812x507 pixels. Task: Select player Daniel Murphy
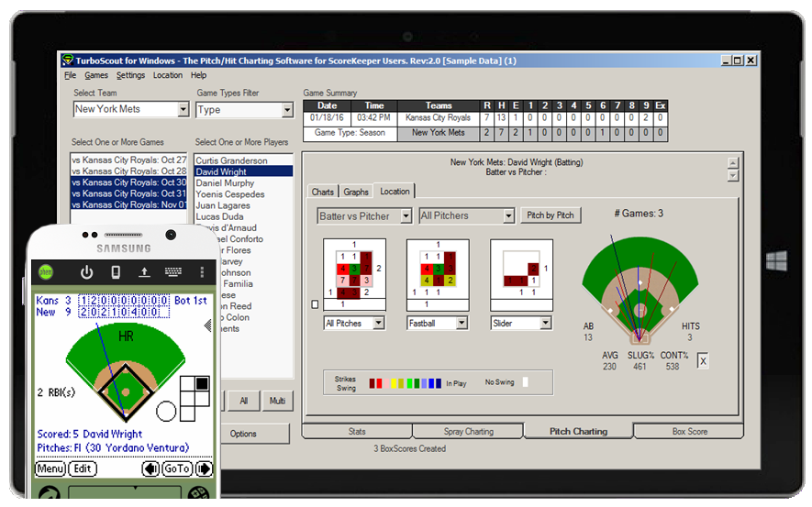coord(243,183)
